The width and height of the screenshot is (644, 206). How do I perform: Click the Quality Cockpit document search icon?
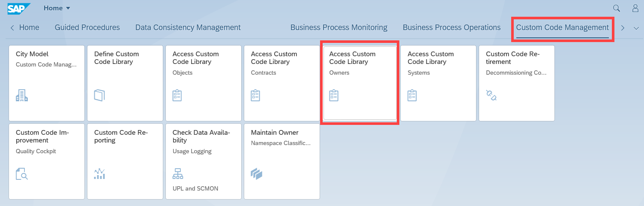pyautogui.click(x=22, y=174)
